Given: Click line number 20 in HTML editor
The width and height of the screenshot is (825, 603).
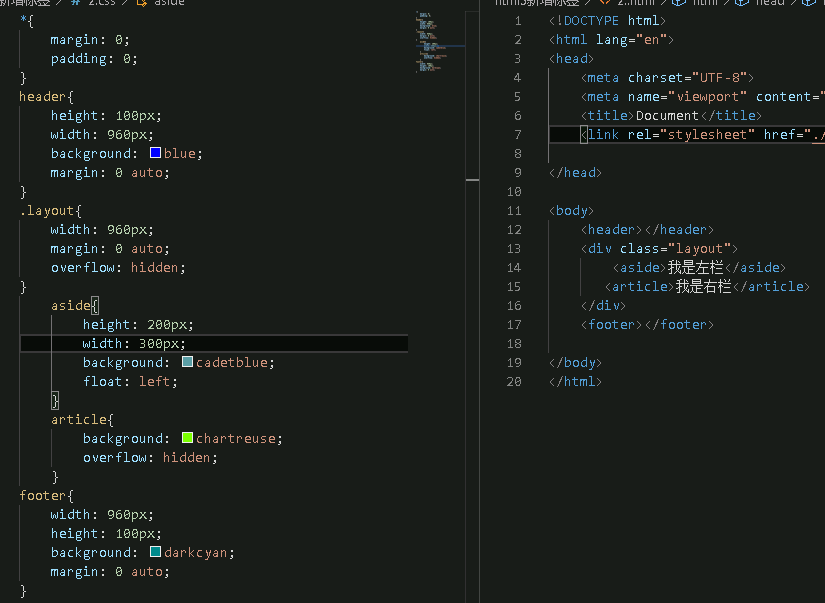Looking at the screenshot, I should tap(514, 381).
